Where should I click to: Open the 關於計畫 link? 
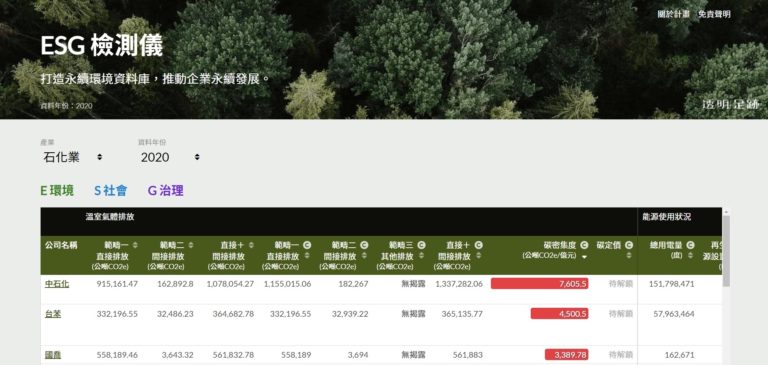674,14
